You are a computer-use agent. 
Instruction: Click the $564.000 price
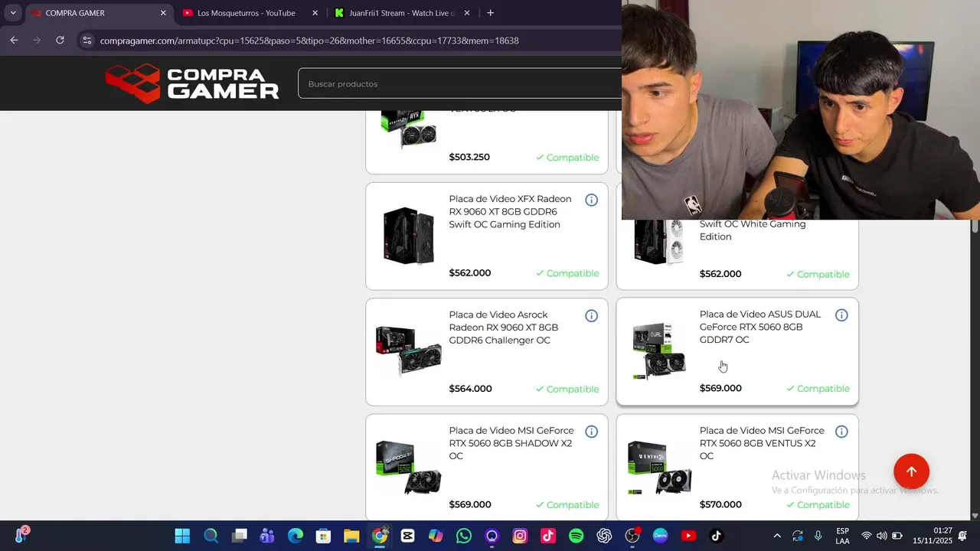point(470,389)
